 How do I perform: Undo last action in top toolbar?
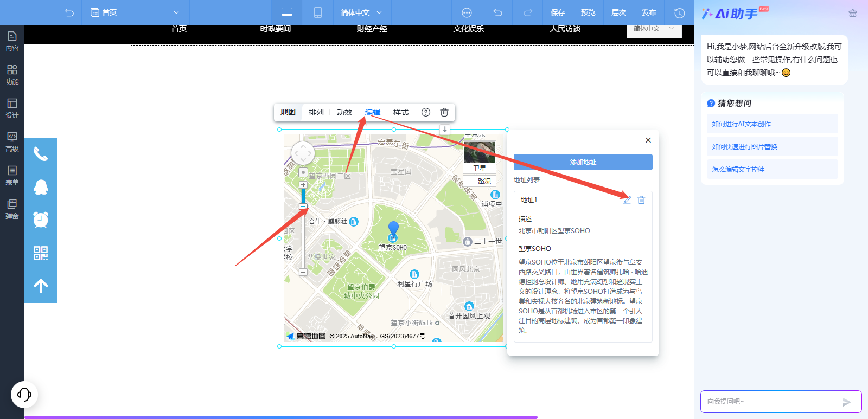497,12
